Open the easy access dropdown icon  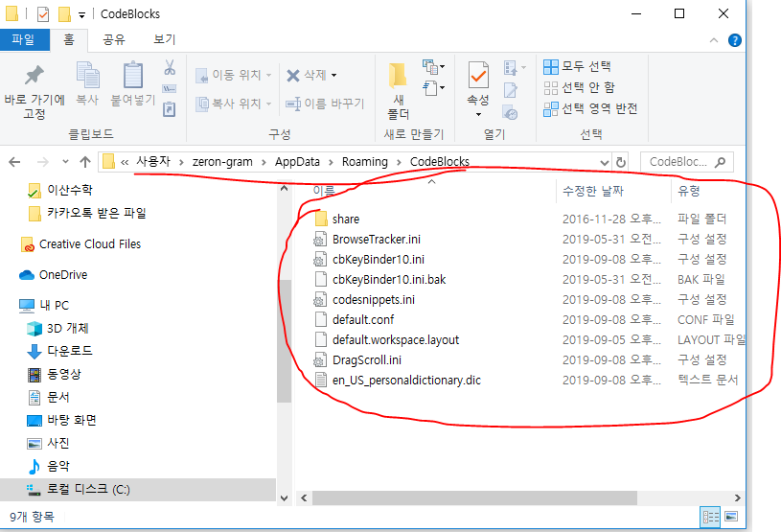pos(433,87)
